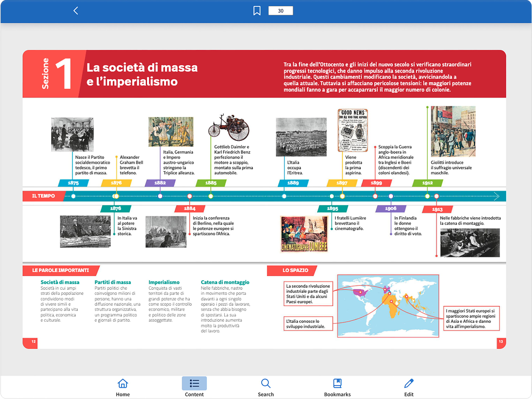Open the Home tab
This screenshot has height=399, width=532.
(123, 388)
